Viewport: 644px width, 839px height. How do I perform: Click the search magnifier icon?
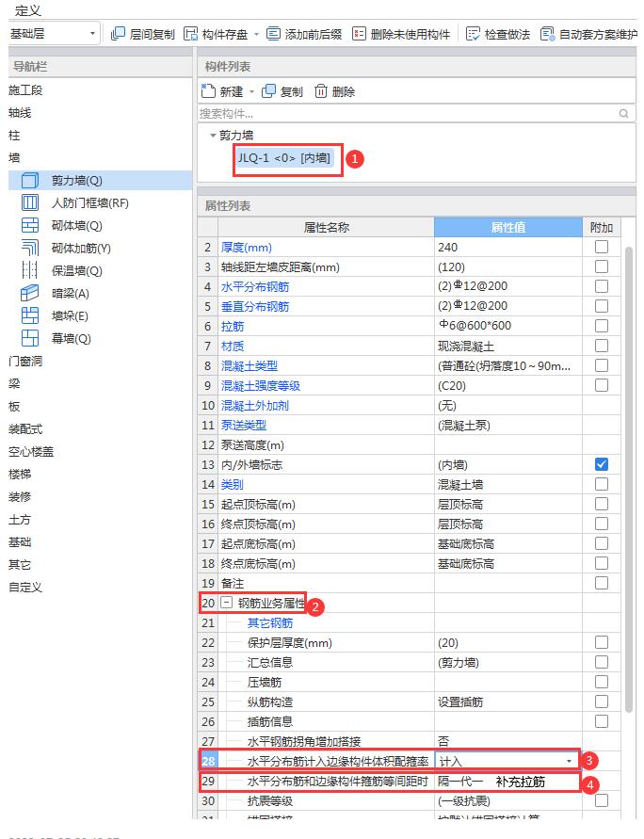pos(623,113)
